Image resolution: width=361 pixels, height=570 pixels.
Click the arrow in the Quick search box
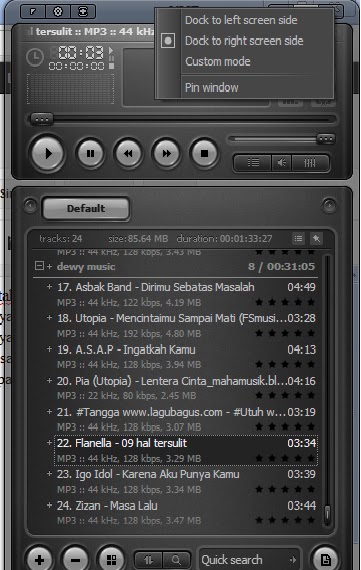click(x=293, y=560)
